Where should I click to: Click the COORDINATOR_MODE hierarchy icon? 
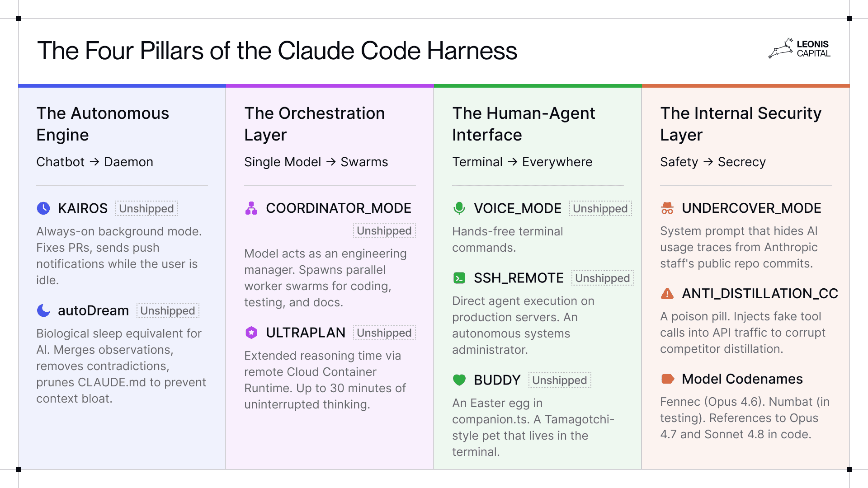point(251,208)
